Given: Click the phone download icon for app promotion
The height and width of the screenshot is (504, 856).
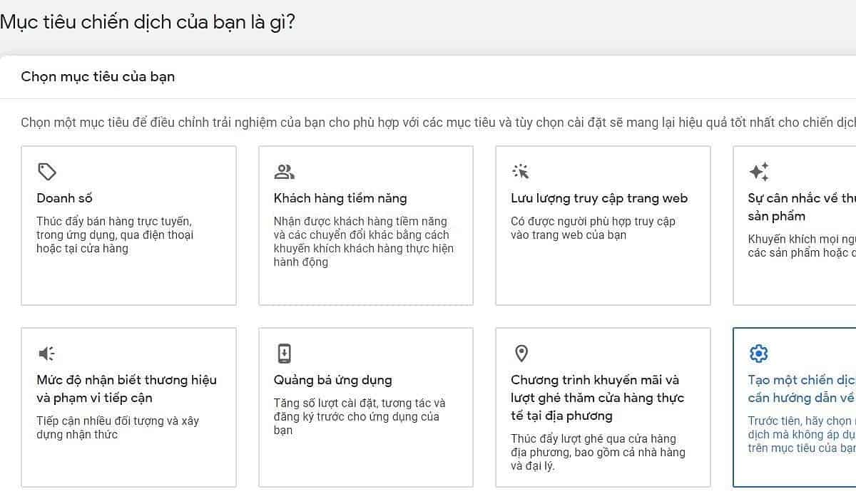Looking at the screenshot, I should tap(284, 354).
